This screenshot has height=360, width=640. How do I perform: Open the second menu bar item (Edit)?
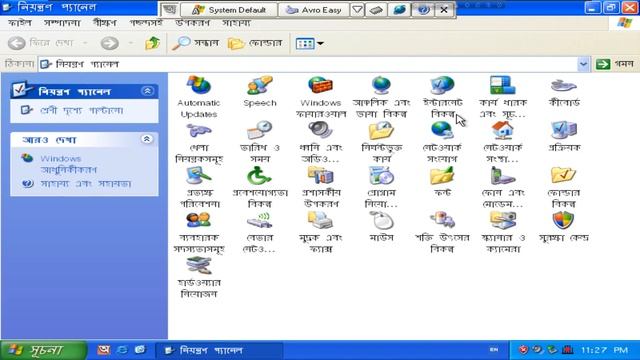pyautogui.click(x=62, y=23)
